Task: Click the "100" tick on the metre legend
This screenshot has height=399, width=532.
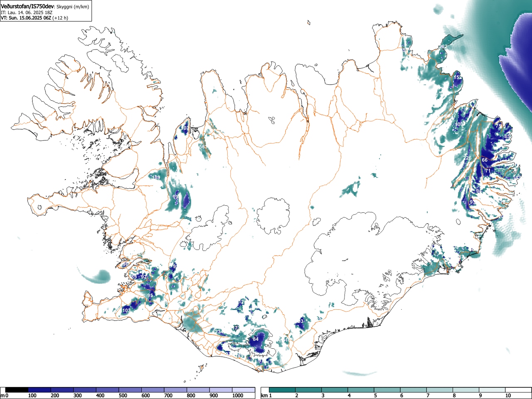Action: 32,396
